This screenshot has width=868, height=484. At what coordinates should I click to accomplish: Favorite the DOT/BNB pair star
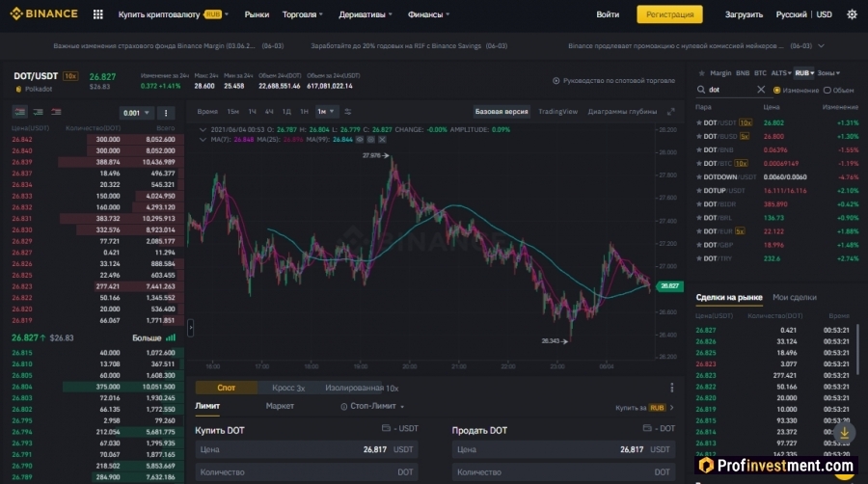point(698,149)
